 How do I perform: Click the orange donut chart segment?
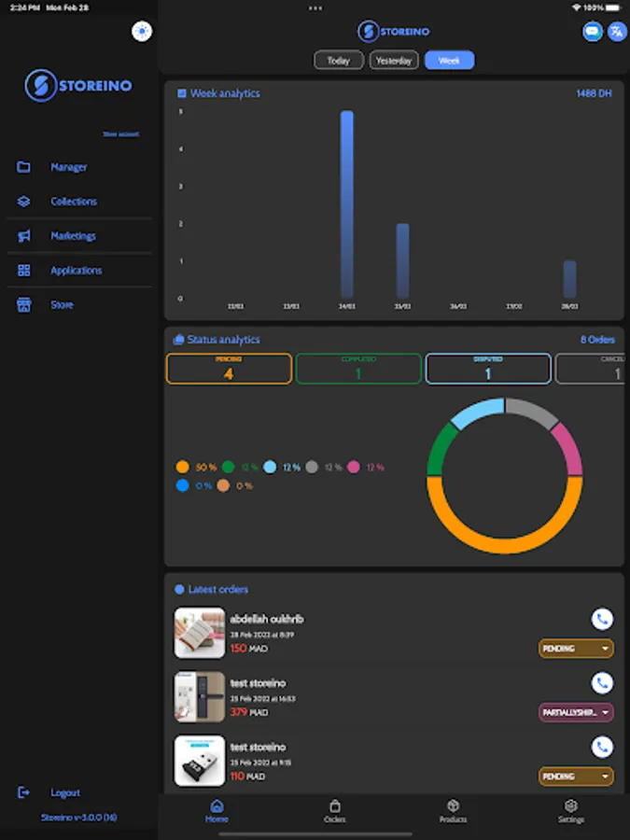pos(504,545)
